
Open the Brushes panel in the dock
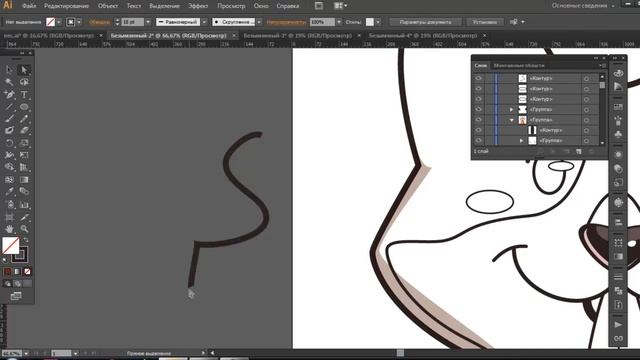pyautogui.click(x=618, y=120)
